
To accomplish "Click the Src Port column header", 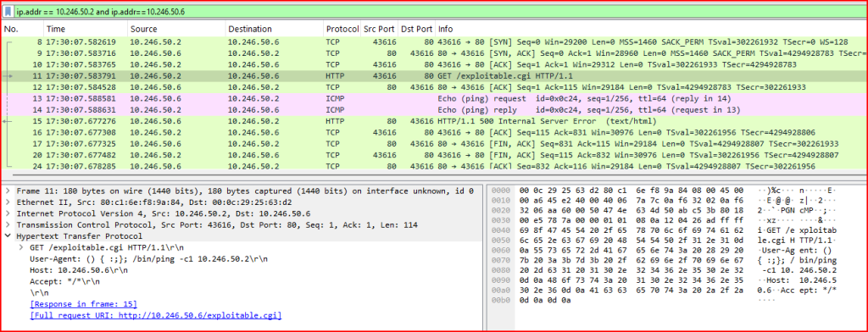I will 379,29.
